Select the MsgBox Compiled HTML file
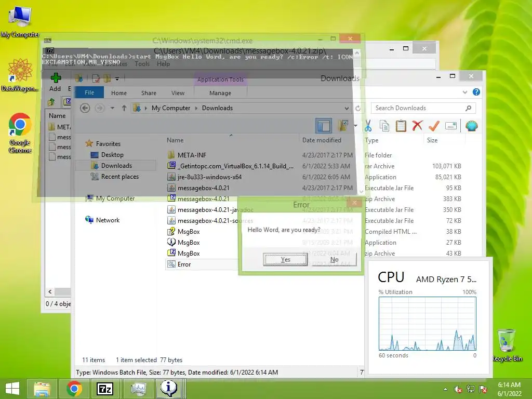This screenshot has height=399, width=532. [x=188, y=232]
